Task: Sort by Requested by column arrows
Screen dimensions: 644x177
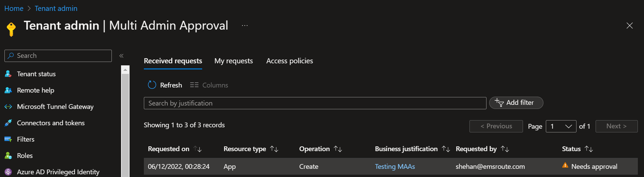Action: pos(505,149)
